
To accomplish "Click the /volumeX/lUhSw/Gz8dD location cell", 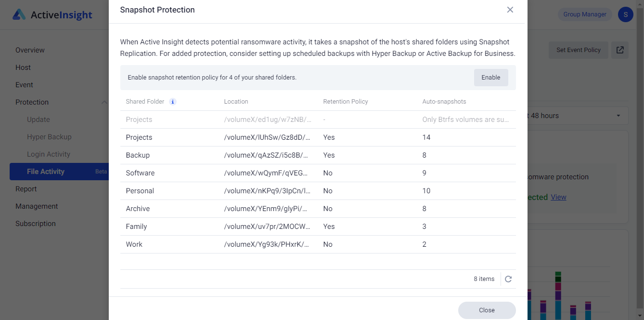I will point(267,137).
